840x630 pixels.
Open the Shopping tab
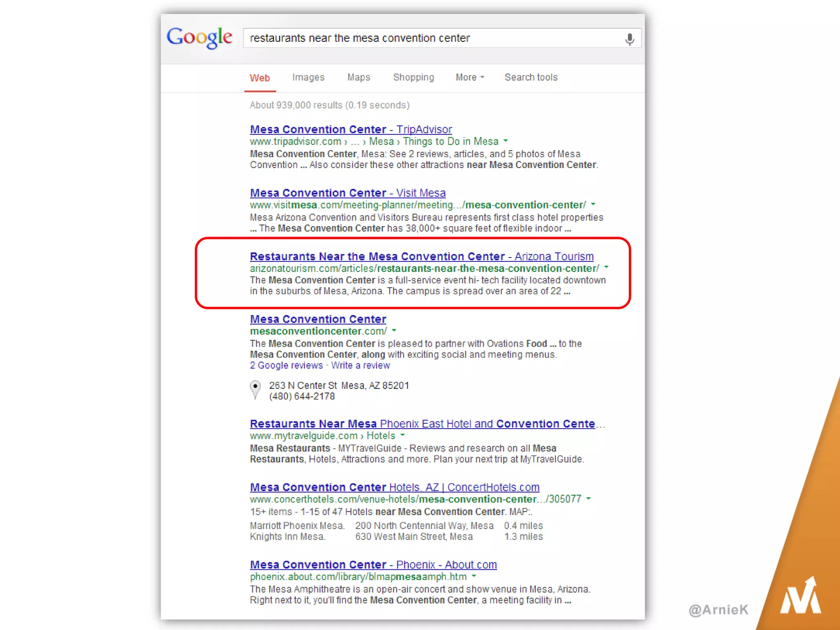click(x=413, y=77)
